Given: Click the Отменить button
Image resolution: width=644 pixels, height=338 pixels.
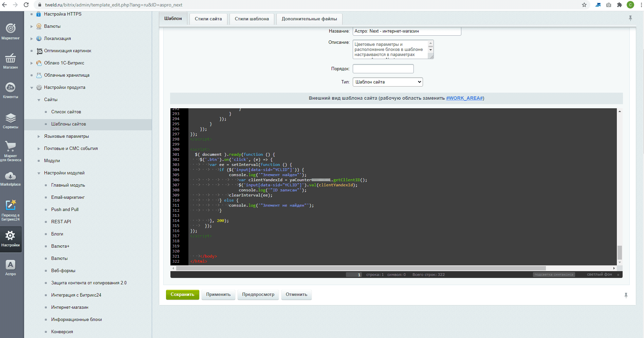Looking at the screenshot, I should click(x=296, y=295).
